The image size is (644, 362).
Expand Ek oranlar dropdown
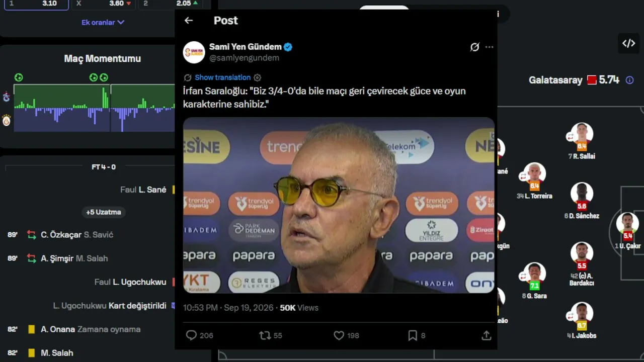click(x=103, y=22)
